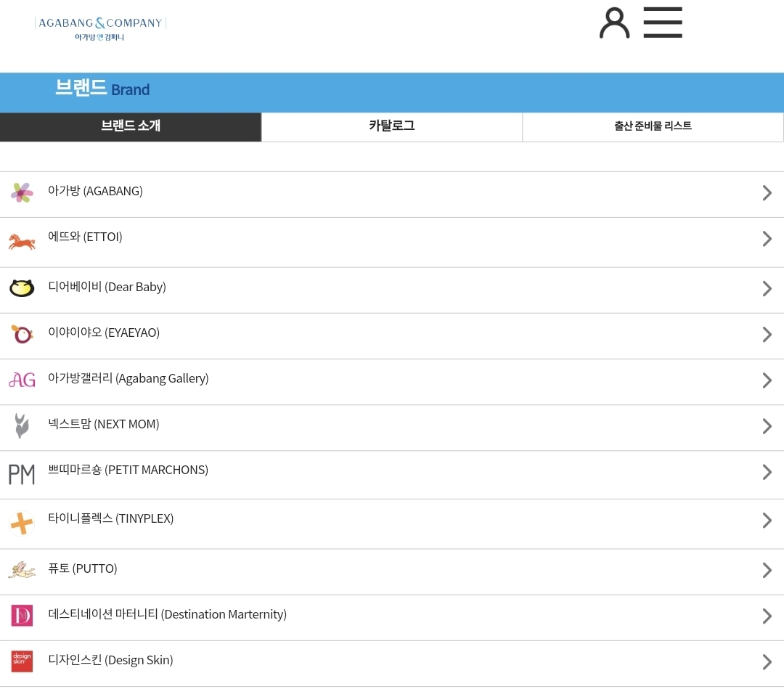The image size is (784, 689).
Task: Click the NEXT MOM brand icon
Action: tap(21, 426)
